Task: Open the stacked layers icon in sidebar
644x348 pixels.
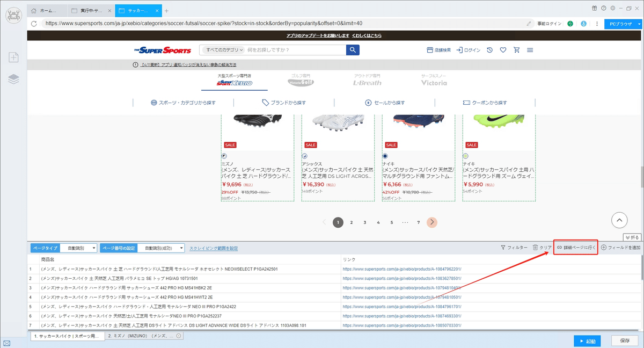Action: pyautogui.click(x=13, y=79)
